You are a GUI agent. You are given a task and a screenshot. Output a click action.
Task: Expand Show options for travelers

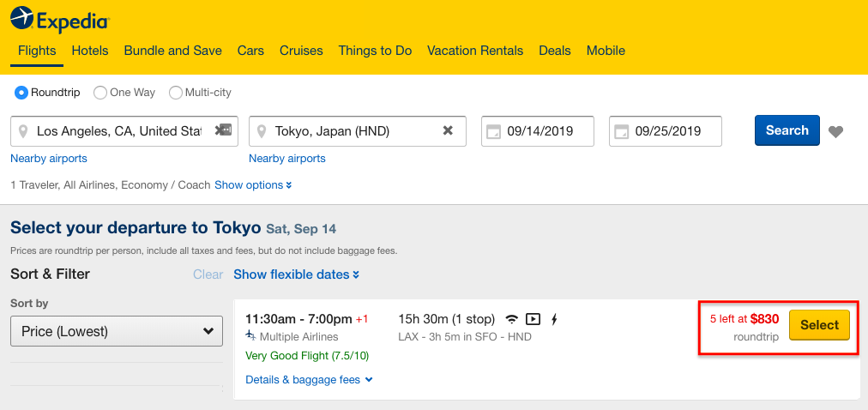tap(253, 185)
